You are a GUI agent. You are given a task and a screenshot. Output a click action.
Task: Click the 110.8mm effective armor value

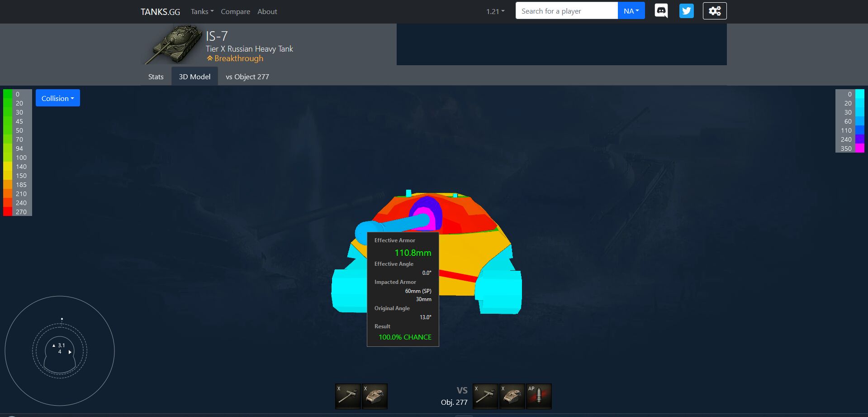tap(413, 253)
